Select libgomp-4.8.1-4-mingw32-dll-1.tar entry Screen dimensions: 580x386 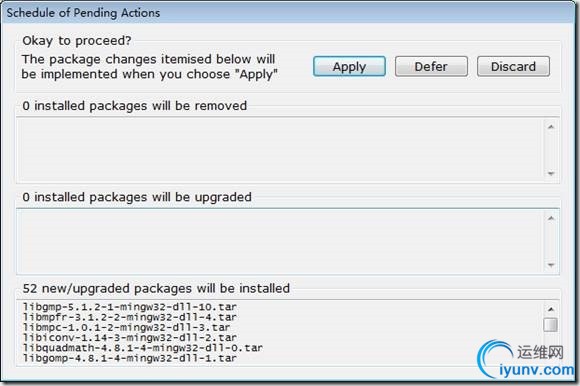130,358
